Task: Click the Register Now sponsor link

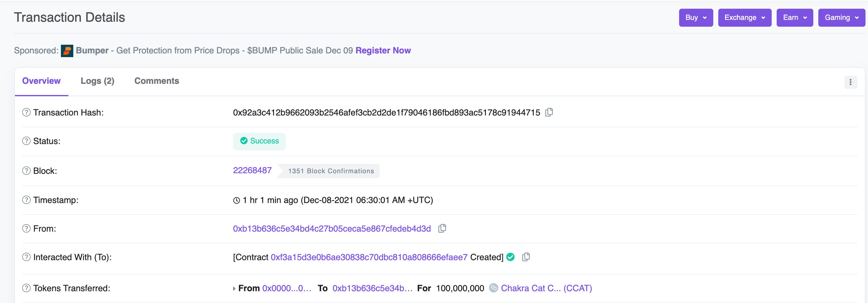Action: click(x=383, y=51)
